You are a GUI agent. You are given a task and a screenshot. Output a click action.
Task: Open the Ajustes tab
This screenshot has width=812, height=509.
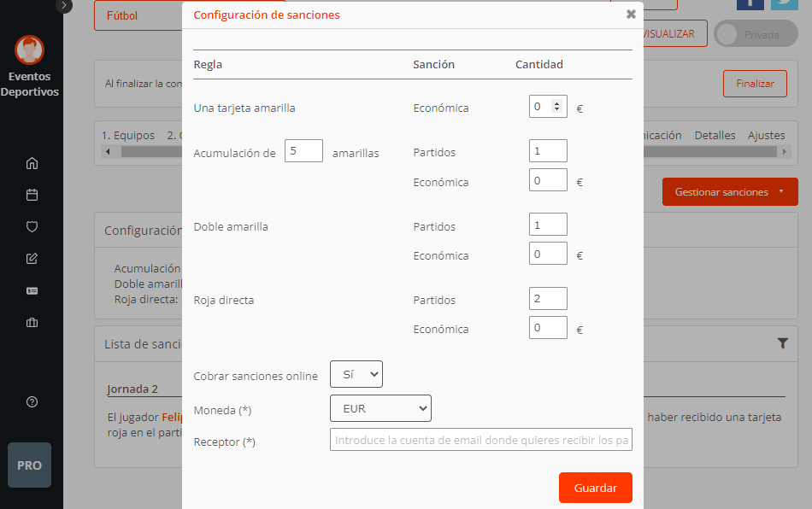pyautogui.click(x=766, y=135)
